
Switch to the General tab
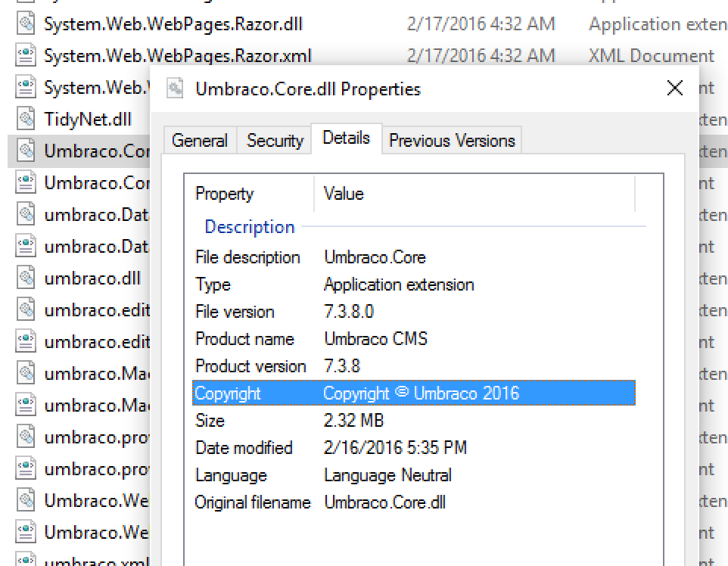(x=200, y=140)
